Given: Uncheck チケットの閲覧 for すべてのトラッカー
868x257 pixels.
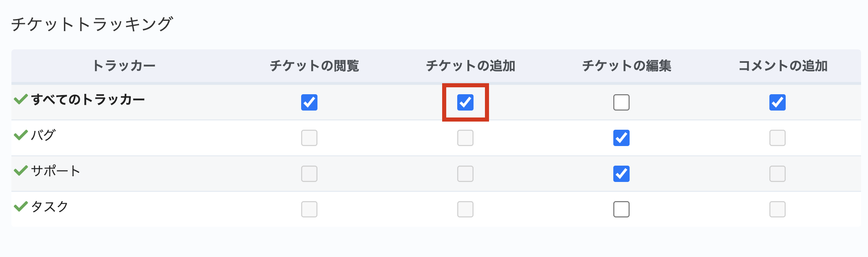Looking at the screenshot, I should click(x=309, y=102).
